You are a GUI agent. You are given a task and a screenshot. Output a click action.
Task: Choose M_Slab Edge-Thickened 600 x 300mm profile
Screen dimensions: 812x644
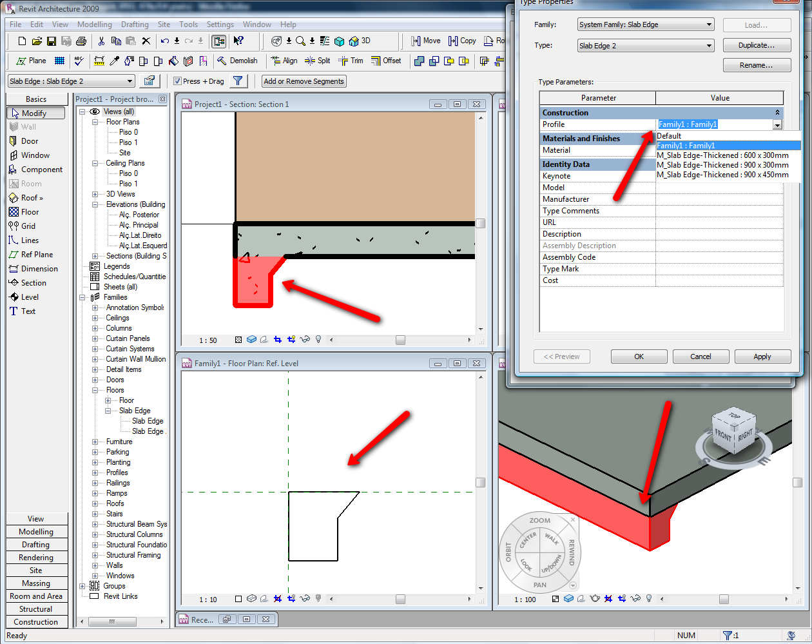[722, 155]
